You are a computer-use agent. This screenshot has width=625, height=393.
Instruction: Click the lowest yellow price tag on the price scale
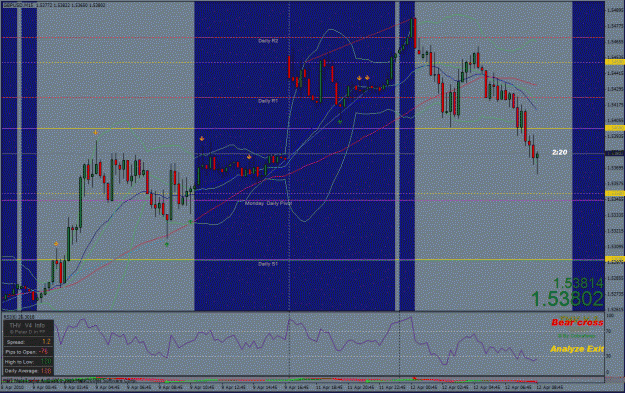pyautogui.click(x=615, y=259)
